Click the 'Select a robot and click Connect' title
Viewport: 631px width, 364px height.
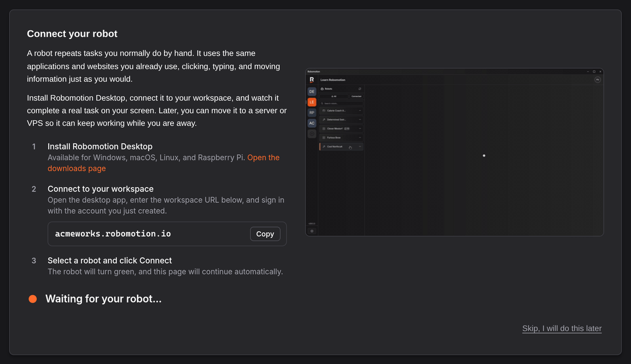click(x=110, y=260)
